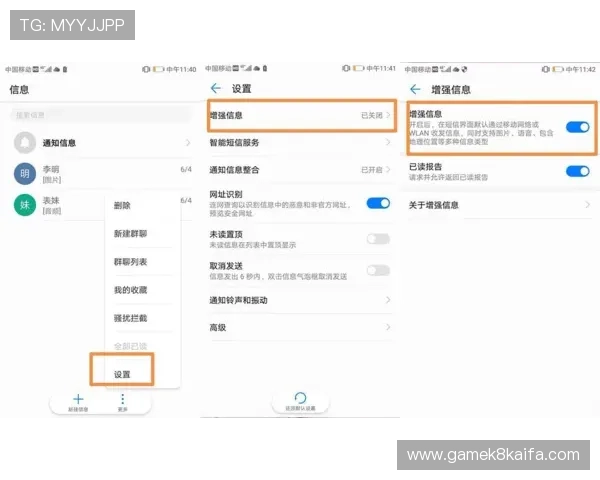
Task: Tap the 取消发送 setting label
Action: [226, 266]
